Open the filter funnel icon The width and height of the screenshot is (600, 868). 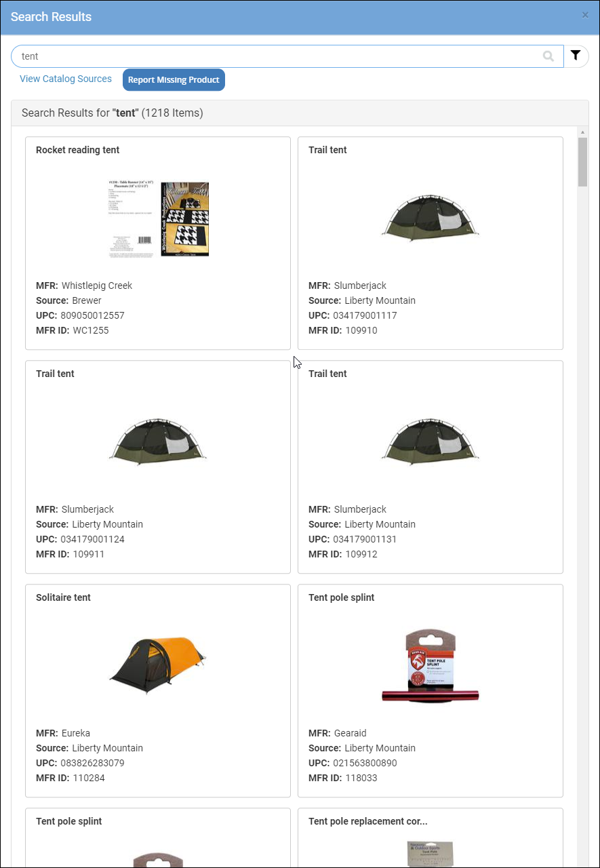point(576,56)
